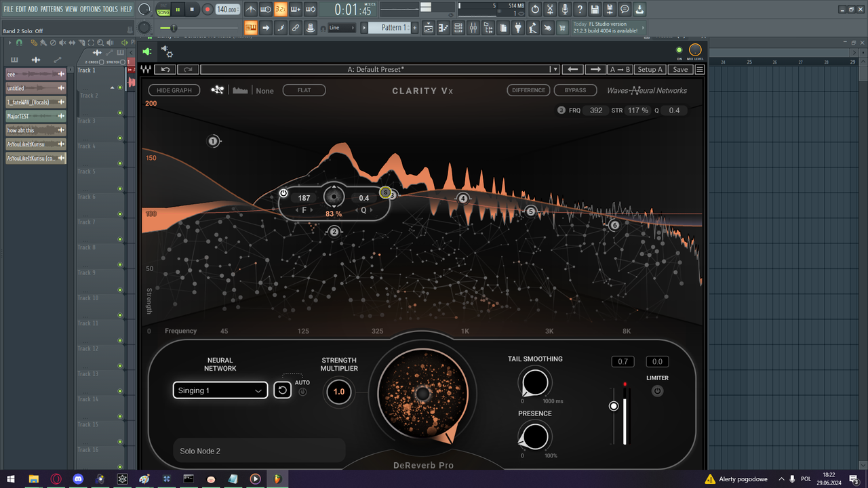Pause playback with the pause button
868x488 pixels.
click(178, 9)
